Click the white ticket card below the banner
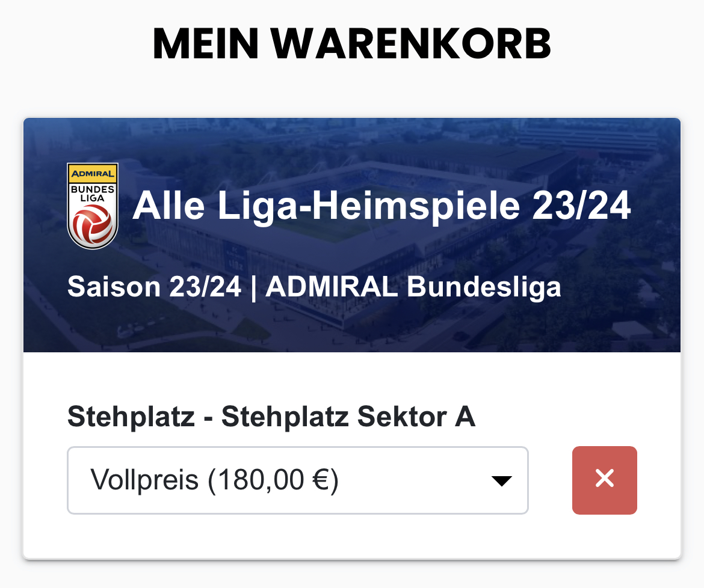 click(x=352, y=455)
